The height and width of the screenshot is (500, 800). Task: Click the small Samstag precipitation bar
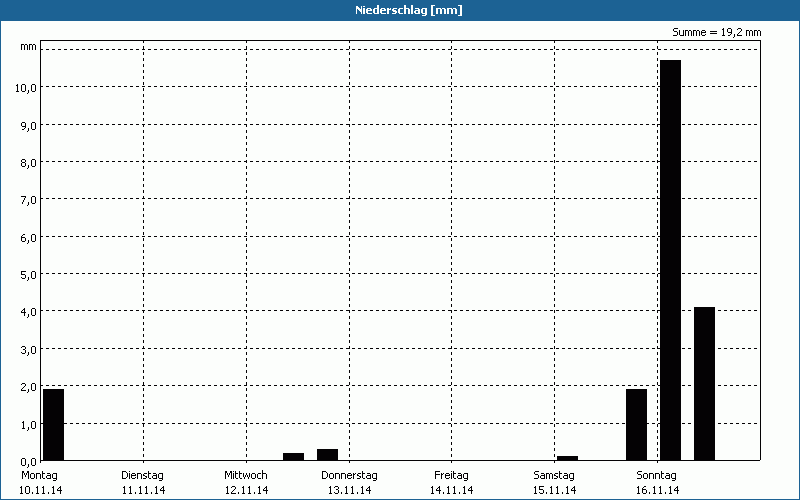(x=567, y=458)
